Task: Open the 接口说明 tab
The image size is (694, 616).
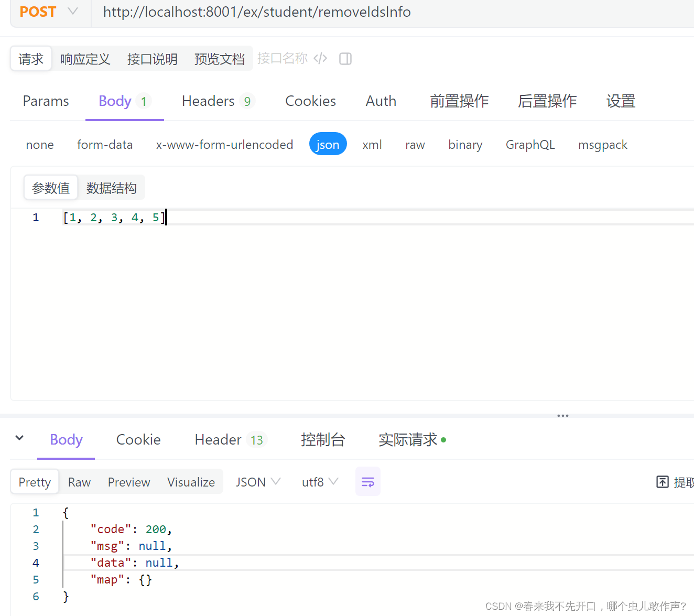Action: click(x=153, y=59)
